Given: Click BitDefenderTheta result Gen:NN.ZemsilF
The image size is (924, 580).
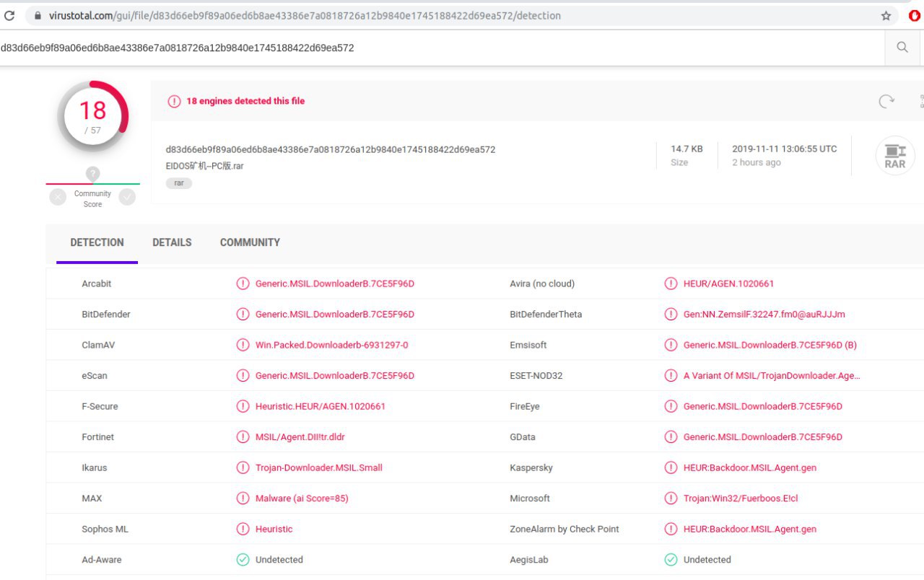Looking at the screenshot, I should pyautogui.click(x=764, y=315).
